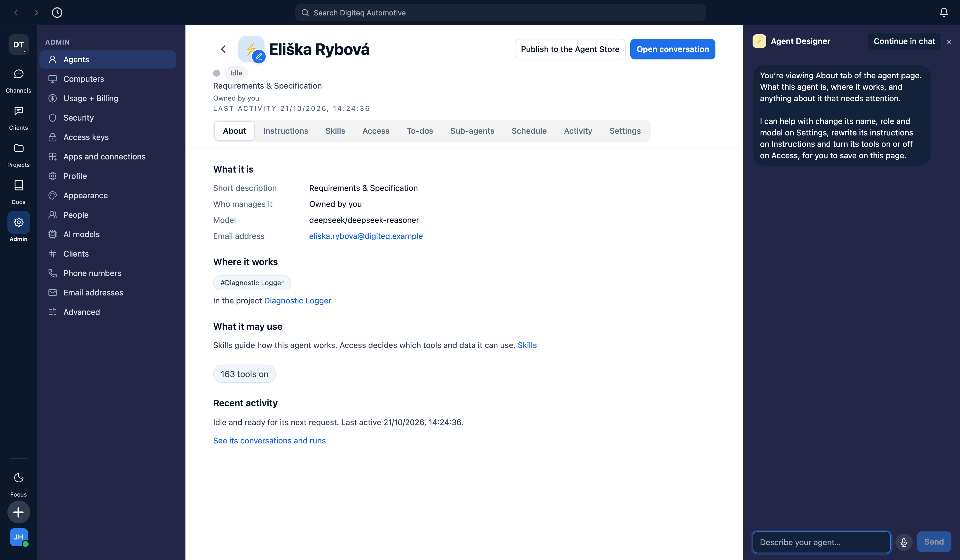
Task: Expand the DT workspace switcher
Action: 19,45
